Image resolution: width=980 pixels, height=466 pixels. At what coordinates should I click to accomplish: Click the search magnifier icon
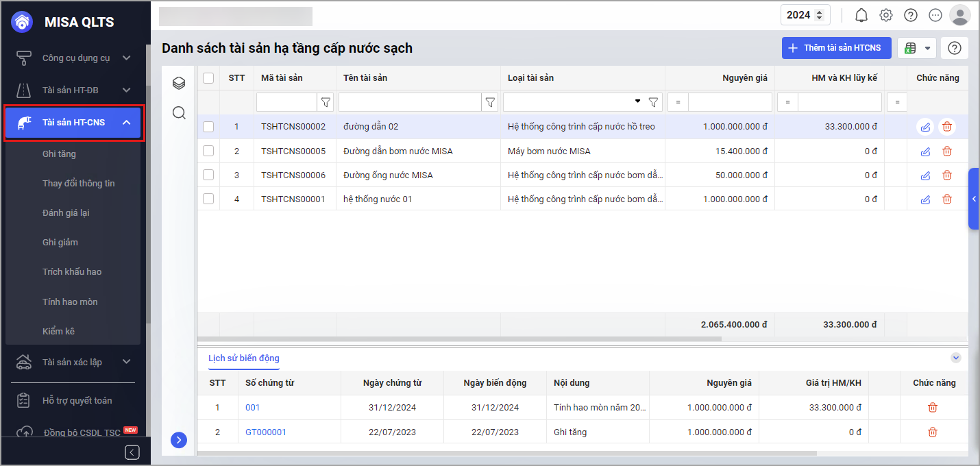click(179, 113)
